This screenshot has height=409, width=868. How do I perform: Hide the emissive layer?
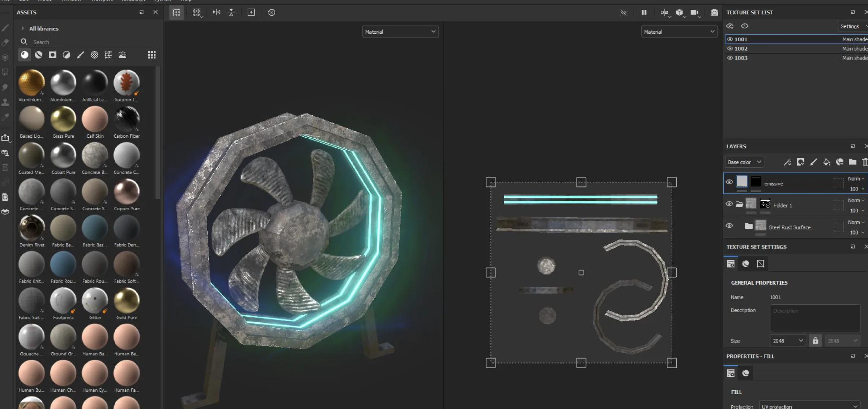click(x=729, y=182)
